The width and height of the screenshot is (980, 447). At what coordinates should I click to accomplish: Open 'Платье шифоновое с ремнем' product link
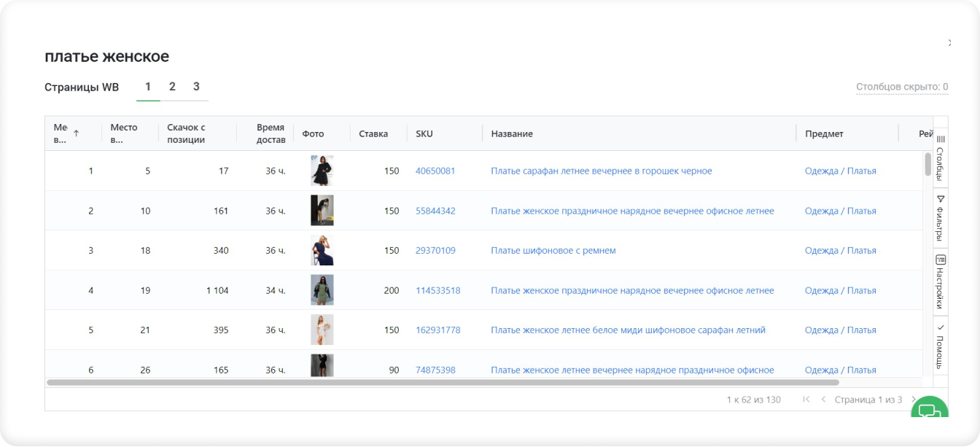(553, 250)
